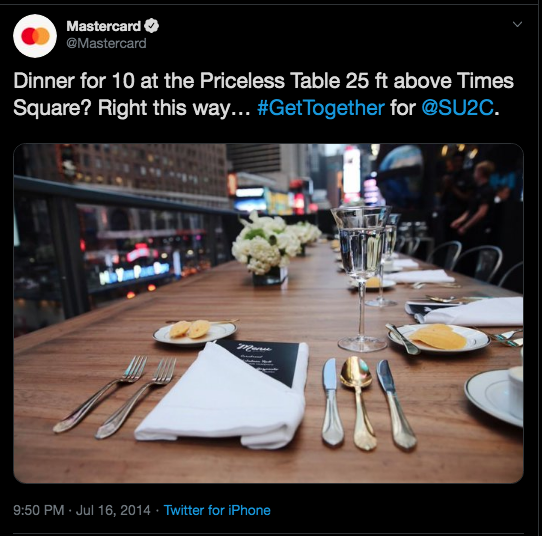Click the Mastercard profile avatar logo

tap(35, 36)
